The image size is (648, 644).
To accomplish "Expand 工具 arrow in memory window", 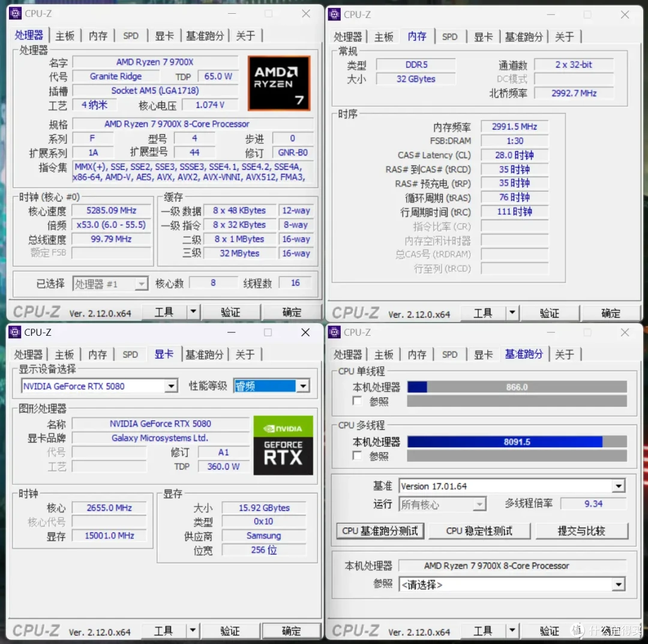I will pos(512,312).
